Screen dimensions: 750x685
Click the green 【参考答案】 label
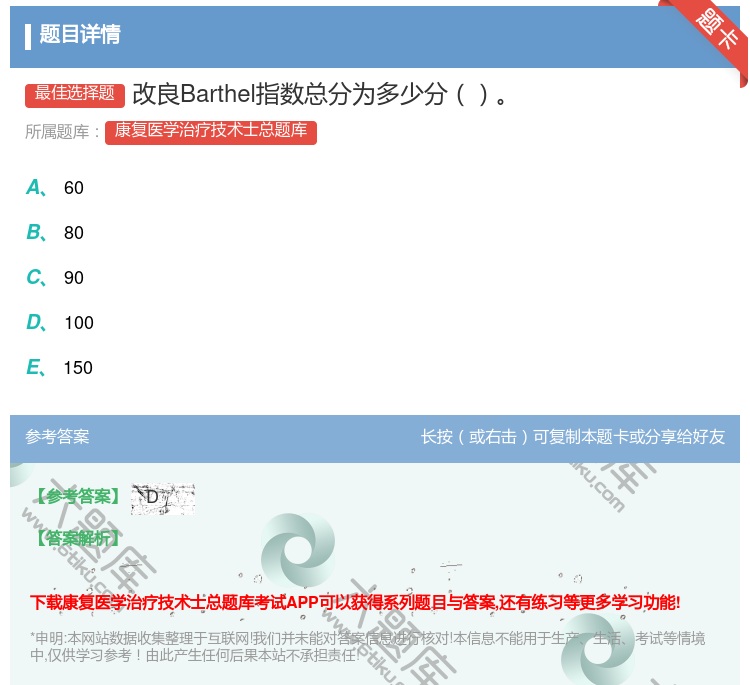click(x=78, y=497)
